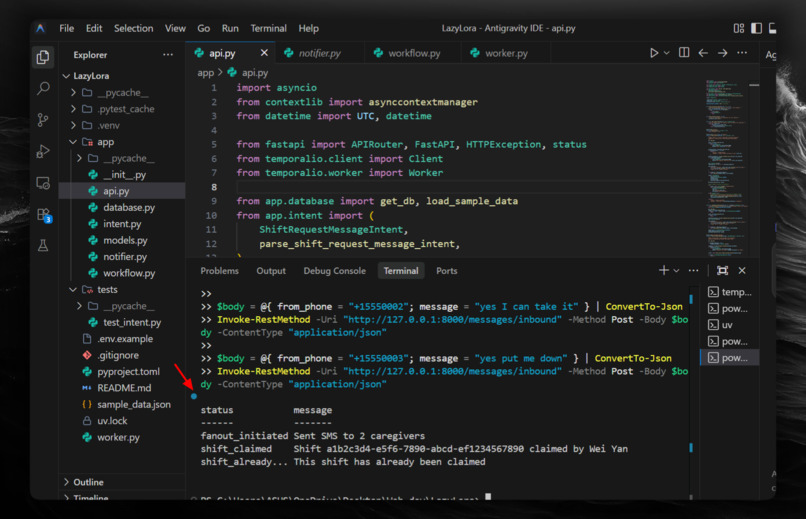This screenshot has height=519, width=806.
Task: Collapse the LazyLora root folder
Action: pyautogui.click(x=122, y=76)
